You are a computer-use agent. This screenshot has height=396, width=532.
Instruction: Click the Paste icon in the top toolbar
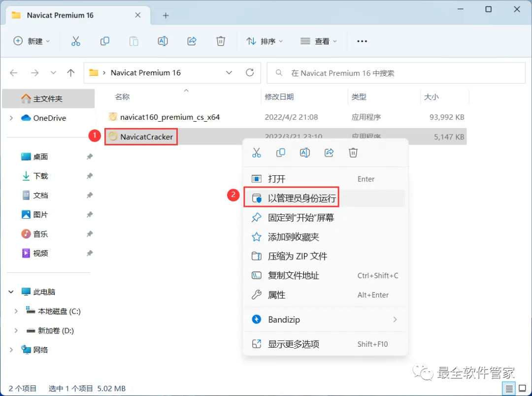133,41
